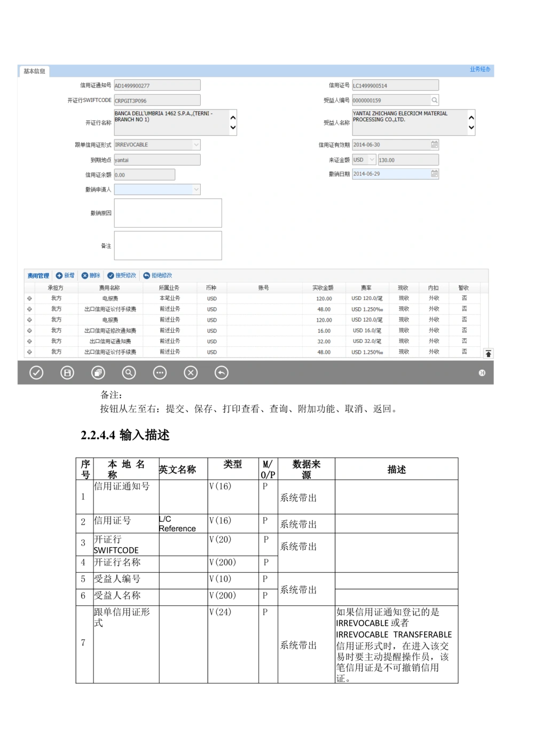This screenshot has width=534, height=756.
Task: Select the 费用管理 panel tab
Action: 38,275
